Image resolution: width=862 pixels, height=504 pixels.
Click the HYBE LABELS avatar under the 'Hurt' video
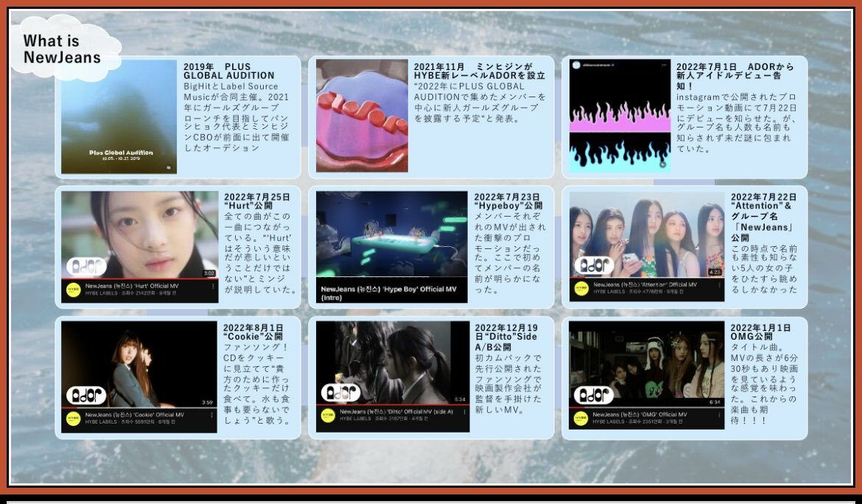(x=74, y=290)
